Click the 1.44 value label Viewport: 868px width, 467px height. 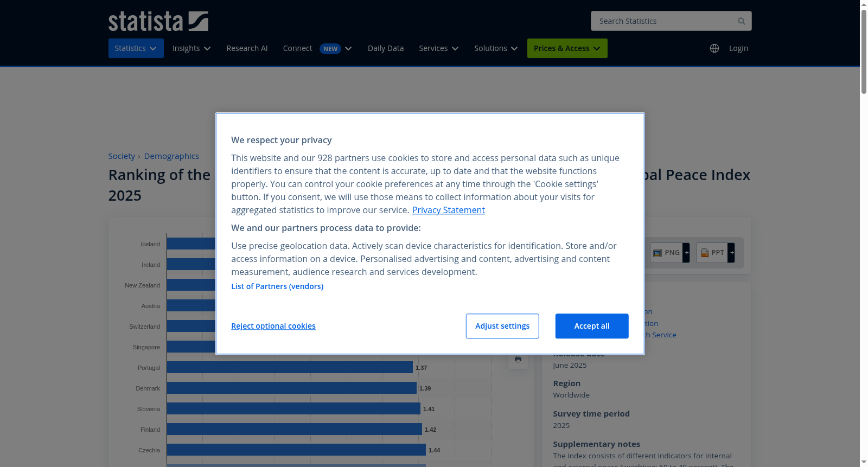[435, 450]
